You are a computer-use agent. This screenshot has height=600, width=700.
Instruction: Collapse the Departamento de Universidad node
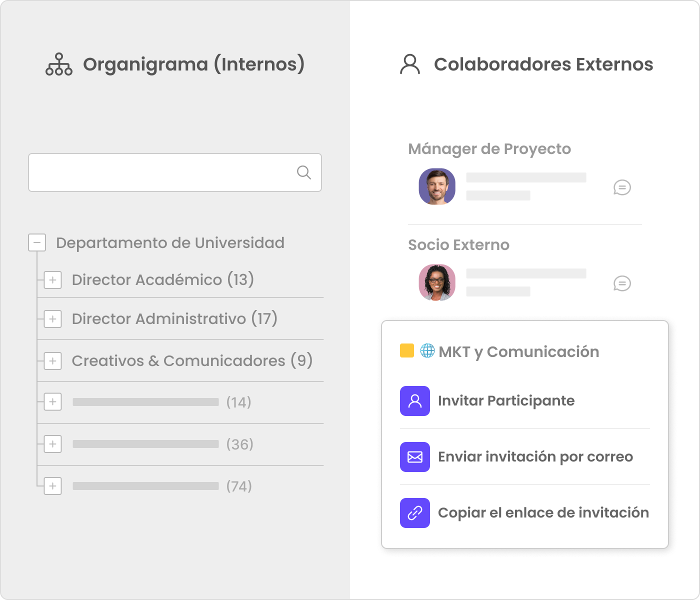(x=37, y=242)
